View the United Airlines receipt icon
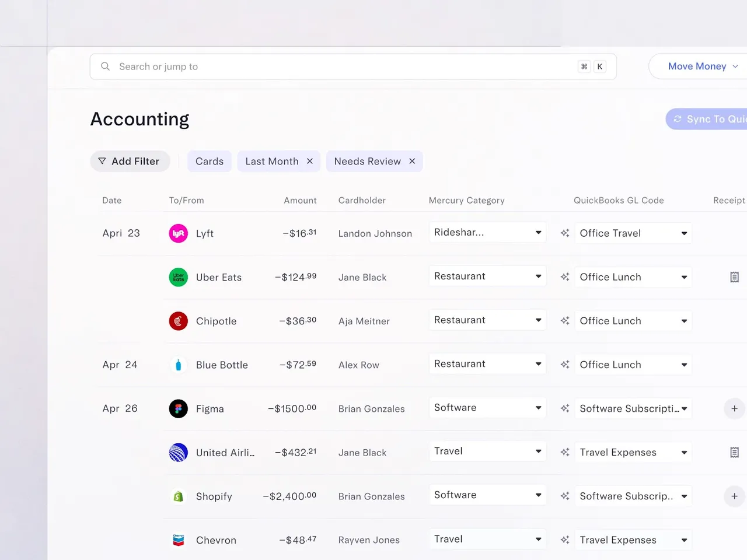This screenshot has height=560, width=747. [x=734, y=452]
